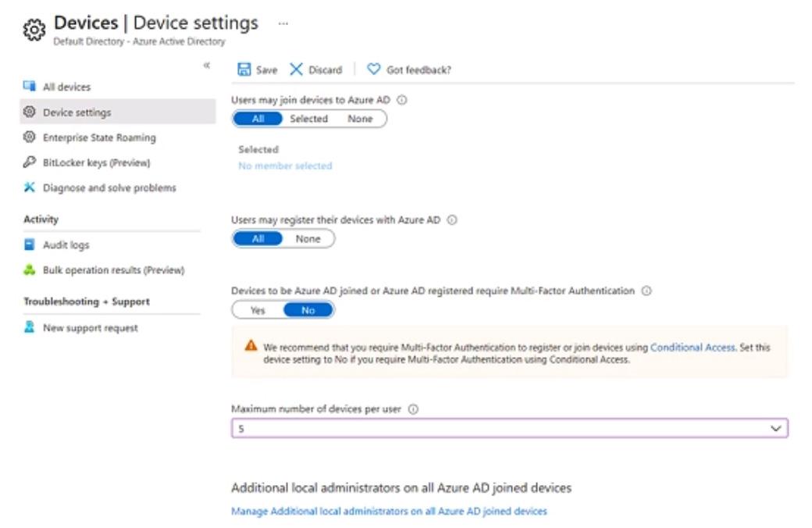The width and height of the screenshot is (812, 528).
Task: Click the New support request icon
Action: click(x=30, y=328)
